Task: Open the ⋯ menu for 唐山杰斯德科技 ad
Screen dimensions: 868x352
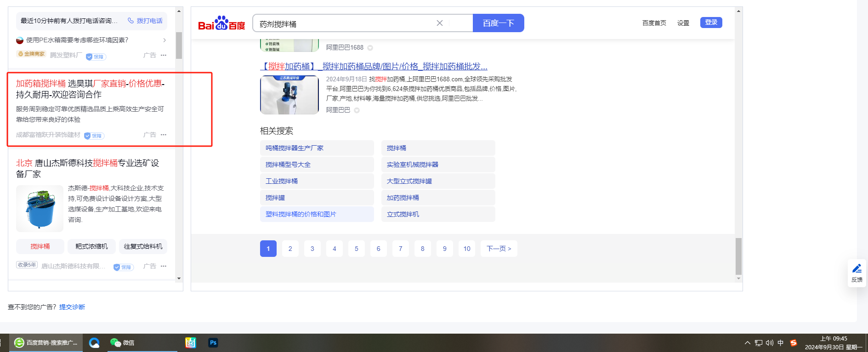Action: tap(164, 266)
